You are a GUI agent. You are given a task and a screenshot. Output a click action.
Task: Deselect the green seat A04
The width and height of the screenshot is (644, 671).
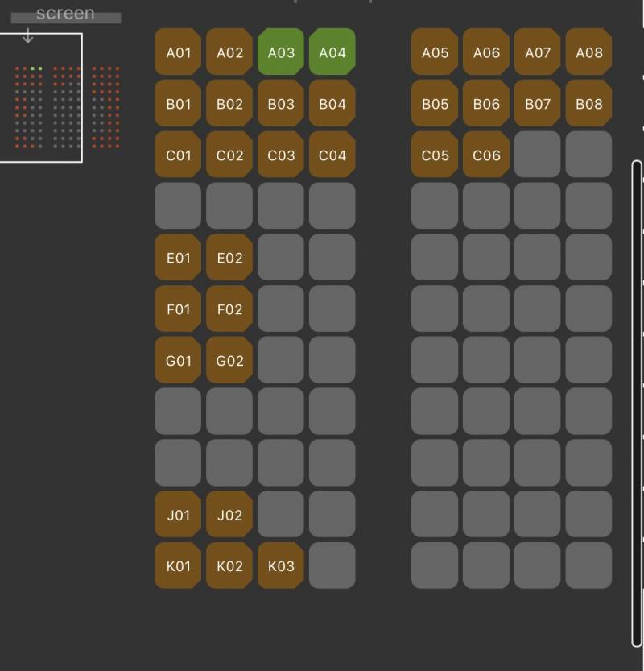(x=332, y=52)
